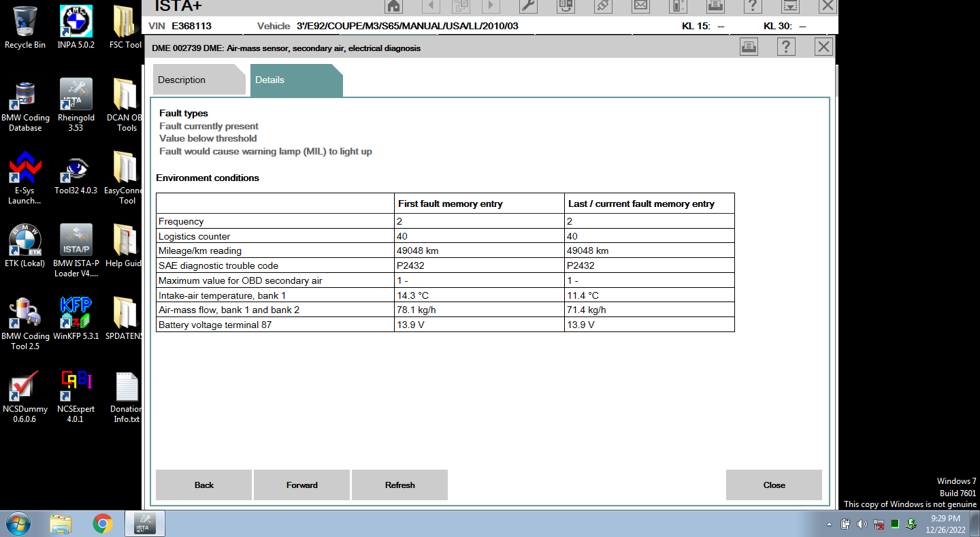This screenshot has height=537, width=980.
Task: Click the volume speaker tray icon
Action: [862, 524]
